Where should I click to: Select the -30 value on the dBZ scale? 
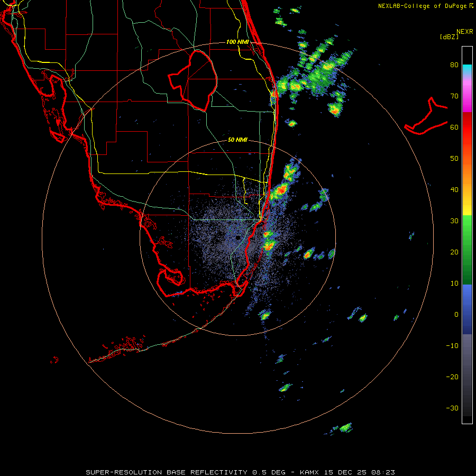pos(452,408)
